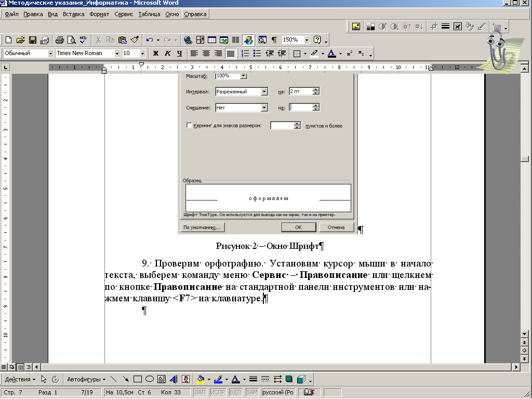Click the Columns icon
The height and width of the screenshot is (399, 532).
tap(235, 40)
